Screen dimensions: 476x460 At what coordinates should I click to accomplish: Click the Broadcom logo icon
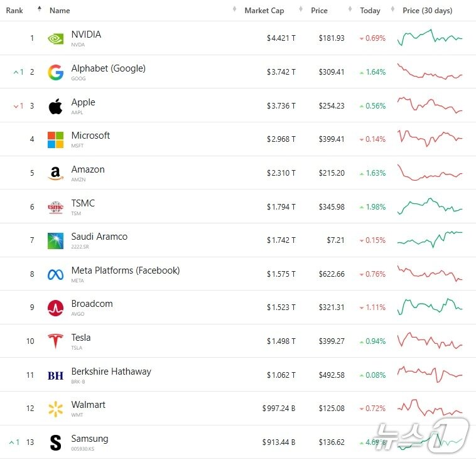coord(55,308)
